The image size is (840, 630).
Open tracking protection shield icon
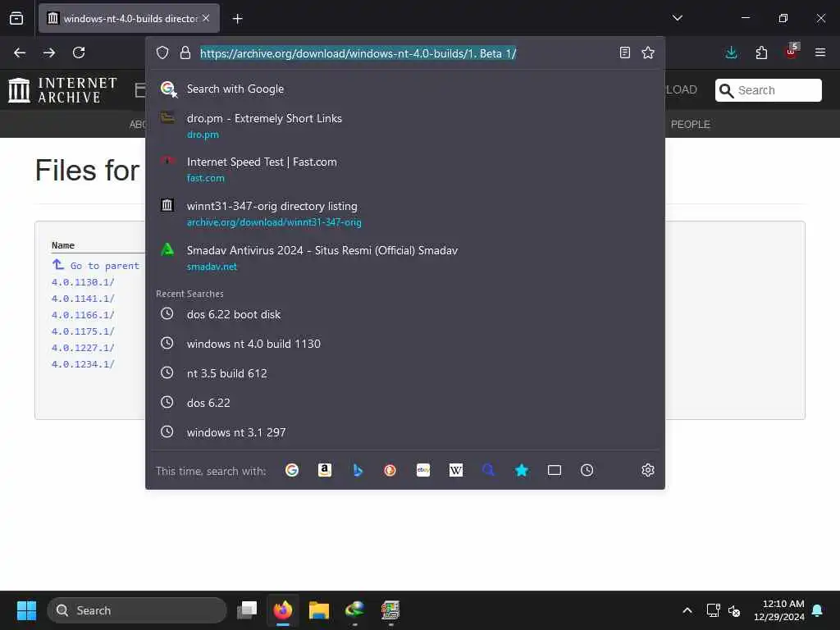(162, 52)
